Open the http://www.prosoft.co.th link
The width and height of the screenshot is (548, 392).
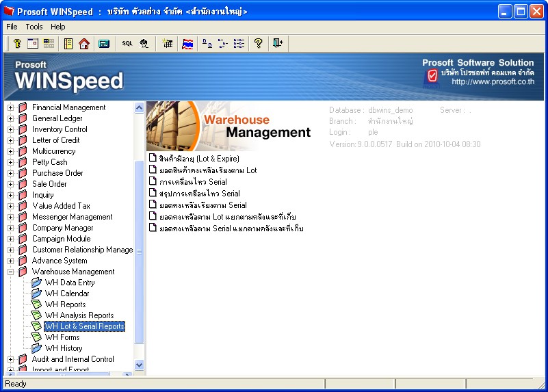pyautogui.click(x=493, y=82)
